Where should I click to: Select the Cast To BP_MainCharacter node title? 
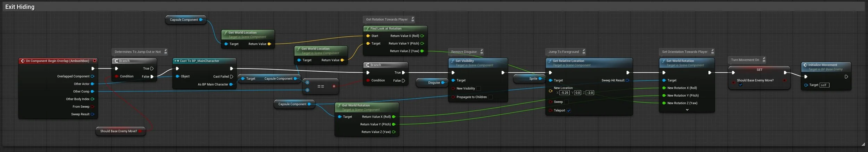tap(199, 61)
